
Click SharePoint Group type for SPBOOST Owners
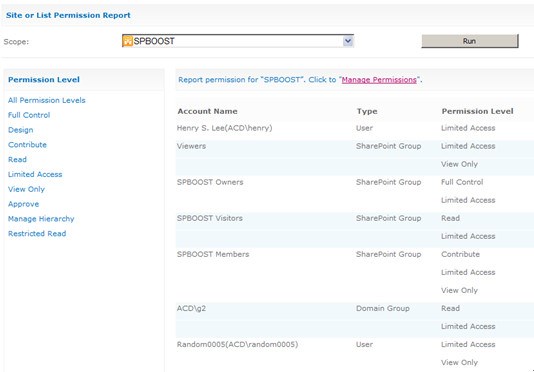click(x=388, y=182)
